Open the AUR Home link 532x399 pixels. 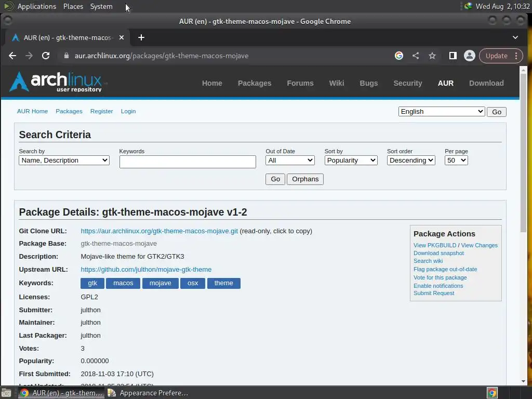[x=32, y=111]
